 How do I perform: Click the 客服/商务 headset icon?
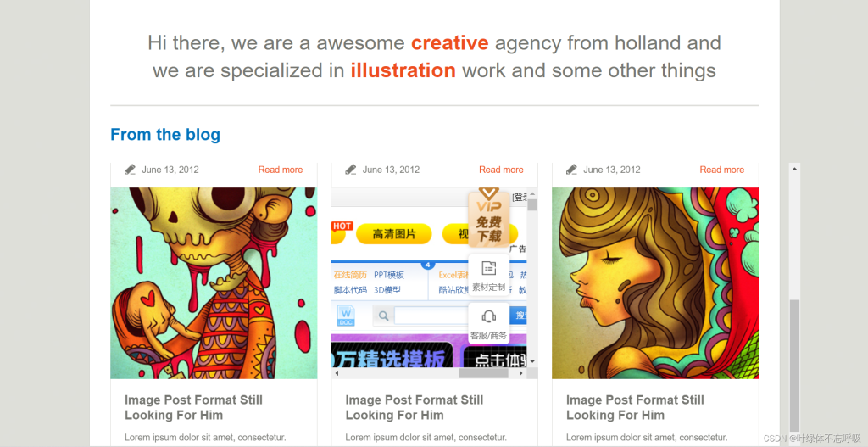(489, 317)
